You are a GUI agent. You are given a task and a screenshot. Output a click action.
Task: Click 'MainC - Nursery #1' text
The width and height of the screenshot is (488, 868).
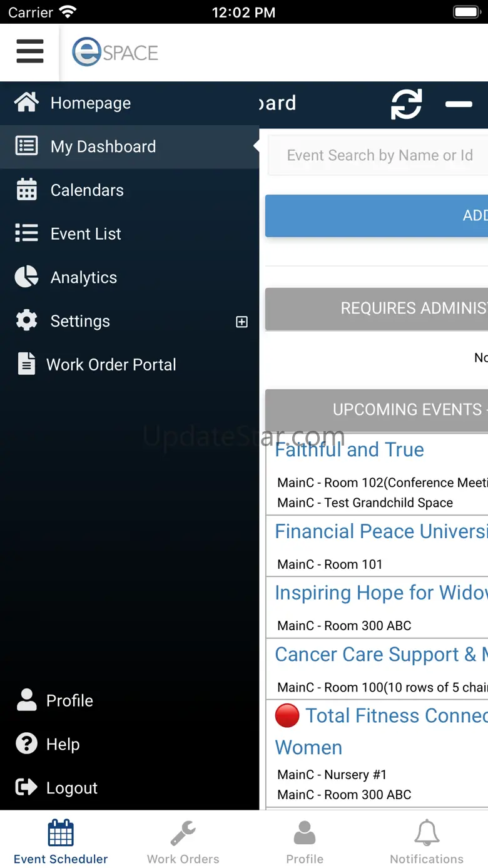pyautogui.click(x=332, y=774)
